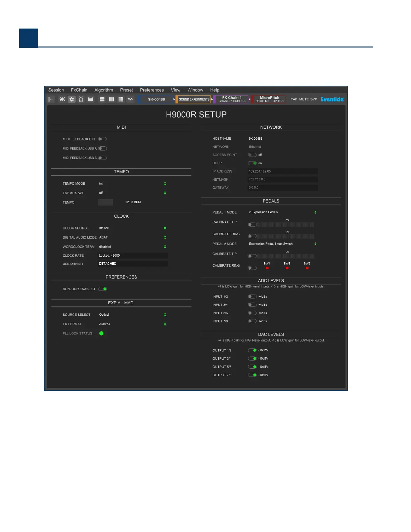This screenshot has width=411, height=532.
Task: Turn off the DHCP switch
Action: [x=252, y=163]
